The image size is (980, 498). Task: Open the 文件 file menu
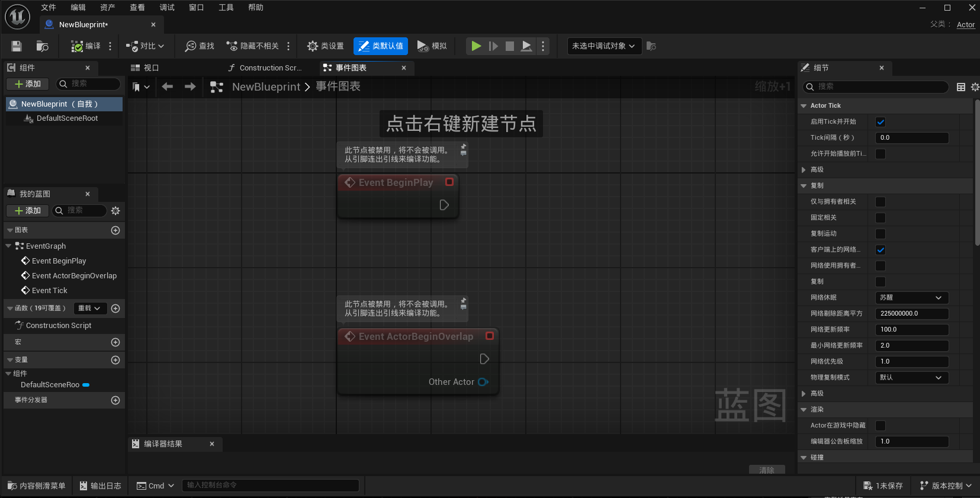click(x=49, y=8)
